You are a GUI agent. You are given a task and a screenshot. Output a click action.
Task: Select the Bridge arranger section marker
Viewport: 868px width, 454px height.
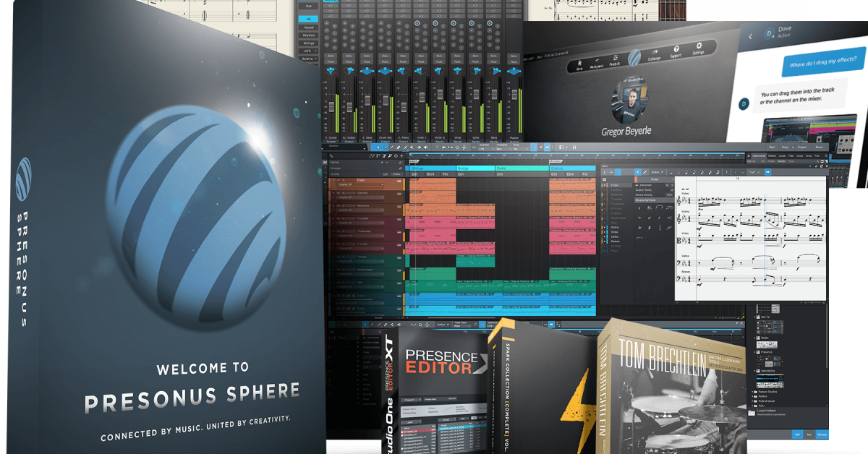tap(475, 168)
